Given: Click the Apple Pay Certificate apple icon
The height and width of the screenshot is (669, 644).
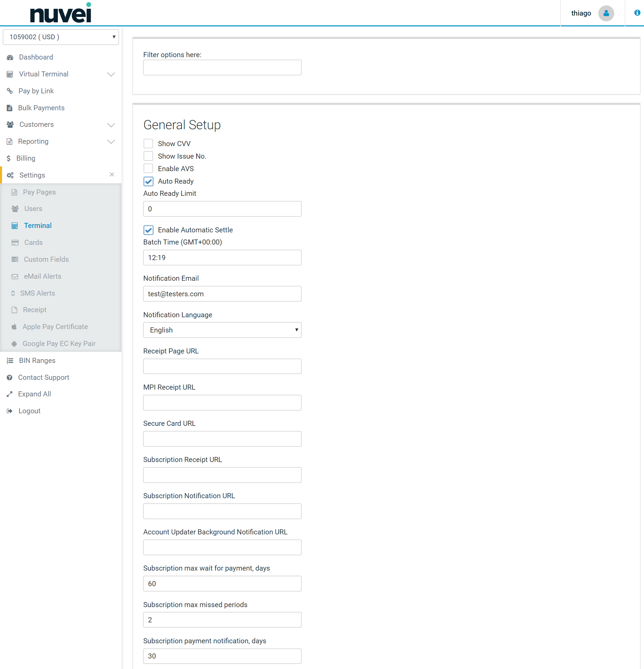Looking at the screenshot, I should (x=14, y=327).
